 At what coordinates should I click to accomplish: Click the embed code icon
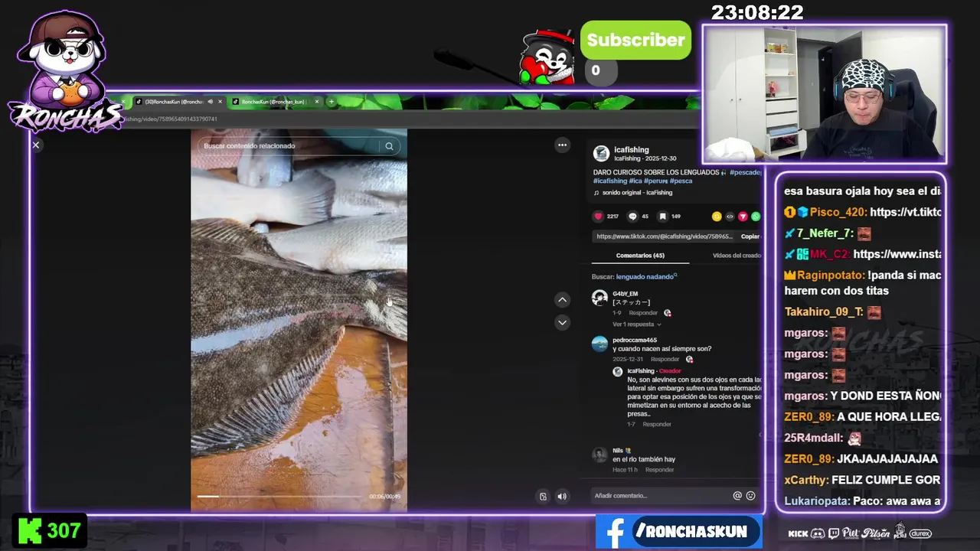[x=730, y=217]
